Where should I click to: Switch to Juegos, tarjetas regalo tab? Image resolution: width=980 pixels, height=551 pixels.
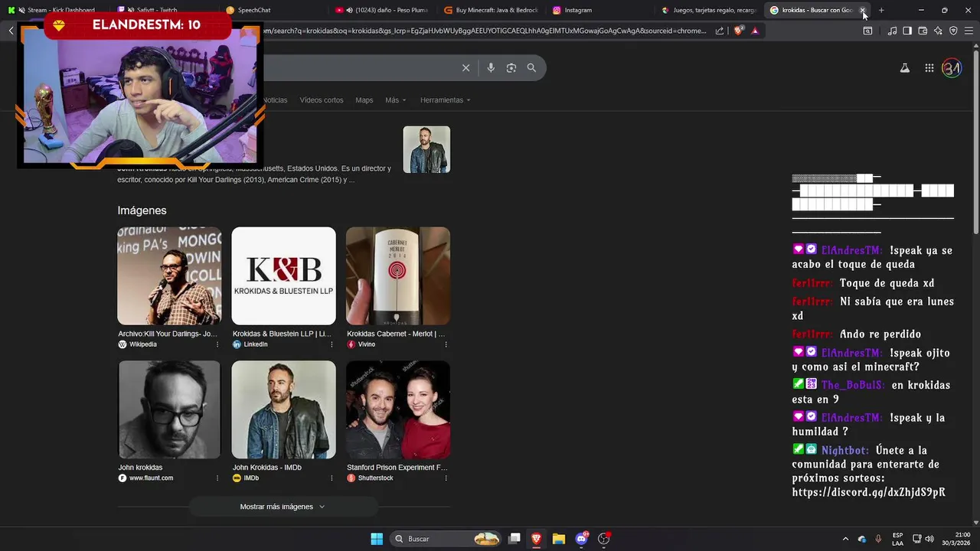708,10
